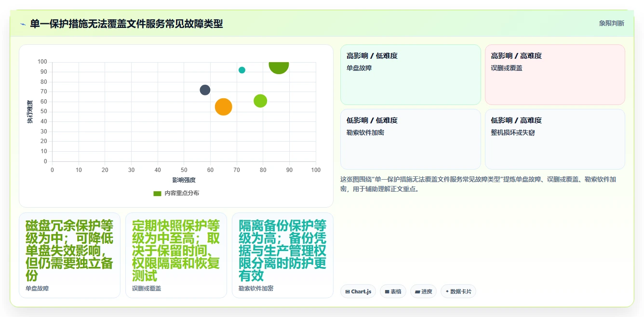Click 误删或覆盖 in the pink quadrant card
The image size is (644, 317).
click(x=507, y=68)
